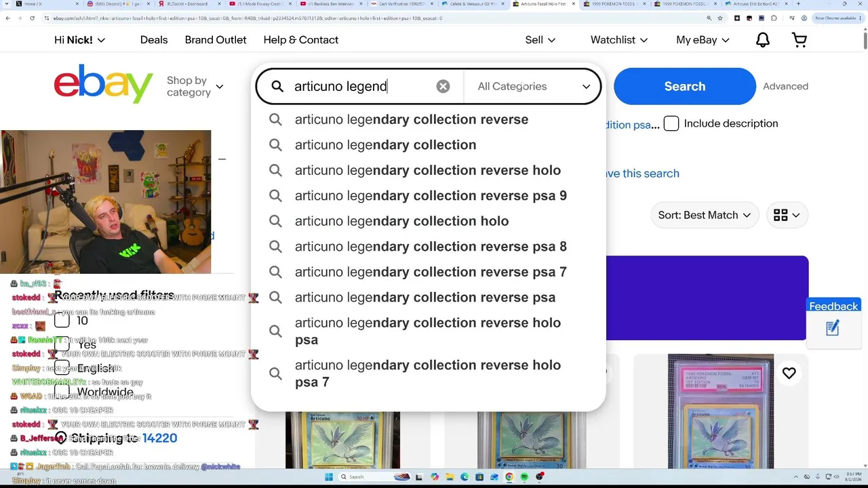Open the eBay homepage logo

[104, 84]
